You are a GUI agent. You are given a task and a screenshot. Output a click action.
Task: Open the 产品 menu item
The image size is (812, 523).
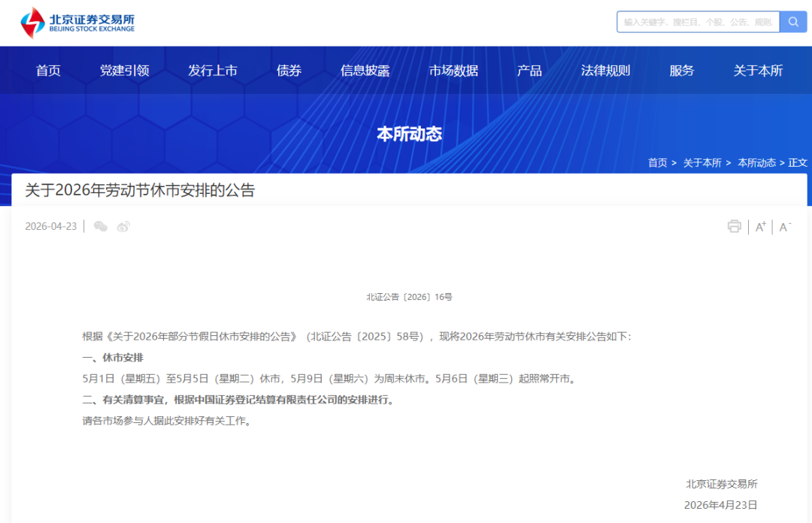[x=529, y=71]
